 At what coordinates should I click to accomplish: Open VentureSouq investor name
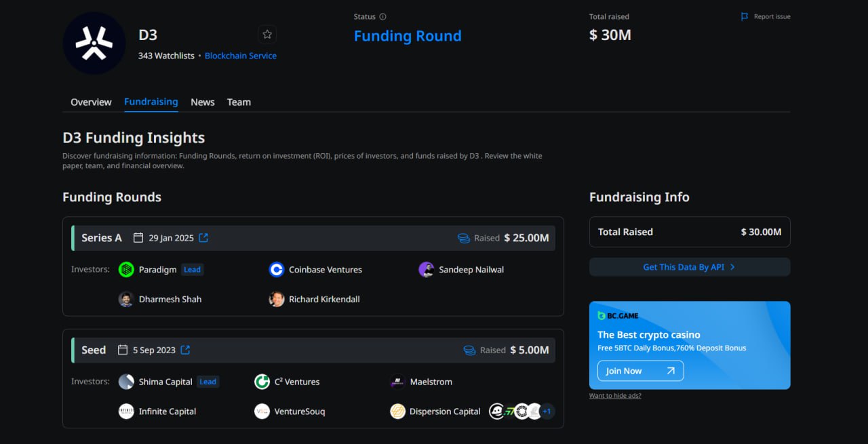[x=300, y=411]
